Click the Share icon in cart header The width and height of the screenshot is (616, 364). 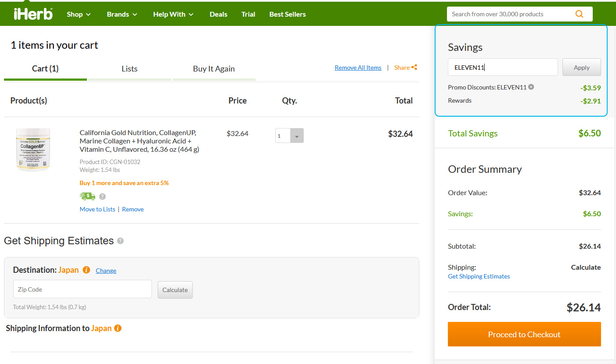[x=414, y=68]
